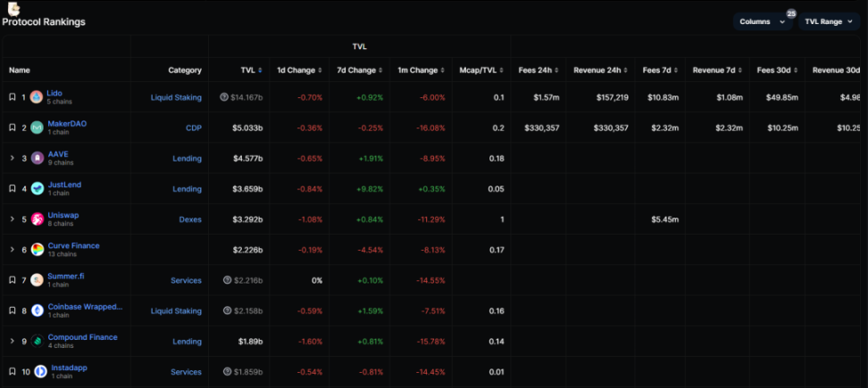Click the Coinbase Wrapped Staked ETH logo

point(38,310)
